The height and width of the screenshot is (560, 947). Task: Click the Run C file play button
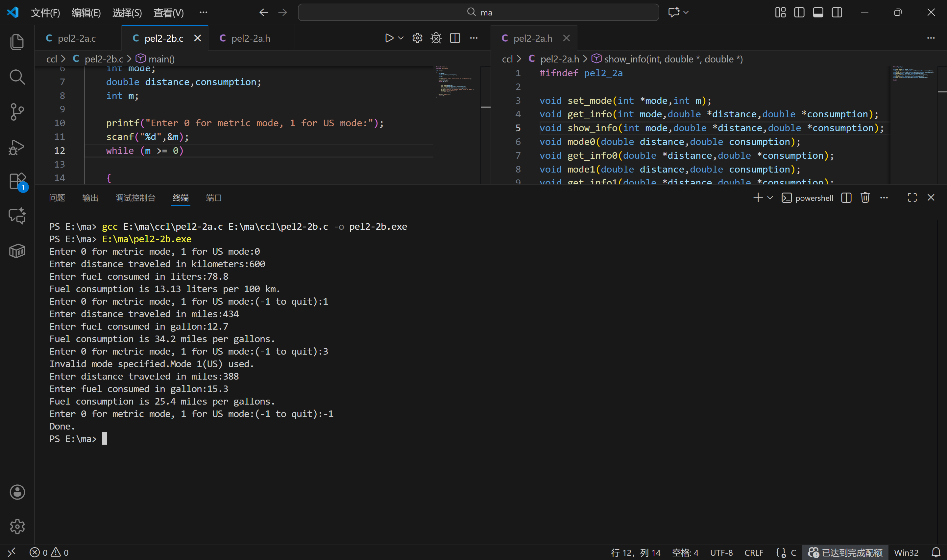[x=389, y=38]
